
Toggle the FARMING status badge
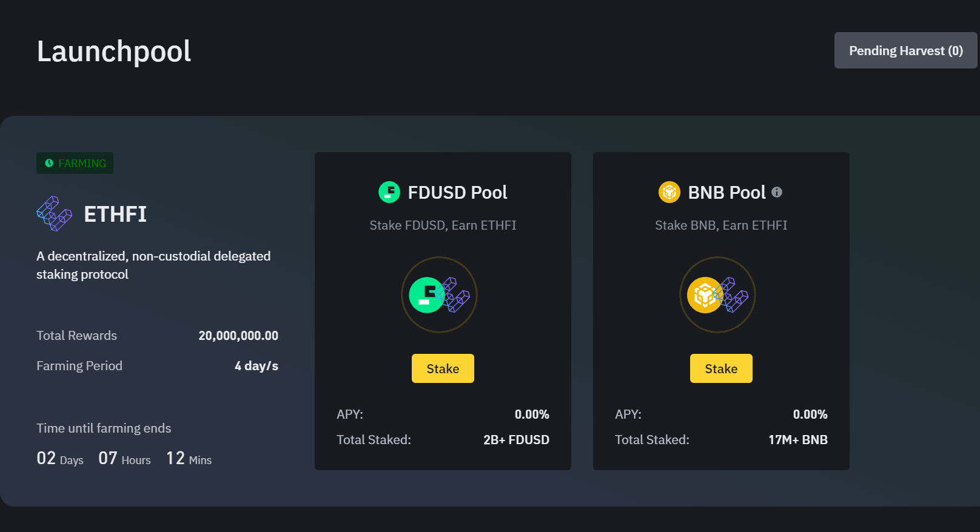[x=75, y=163]
